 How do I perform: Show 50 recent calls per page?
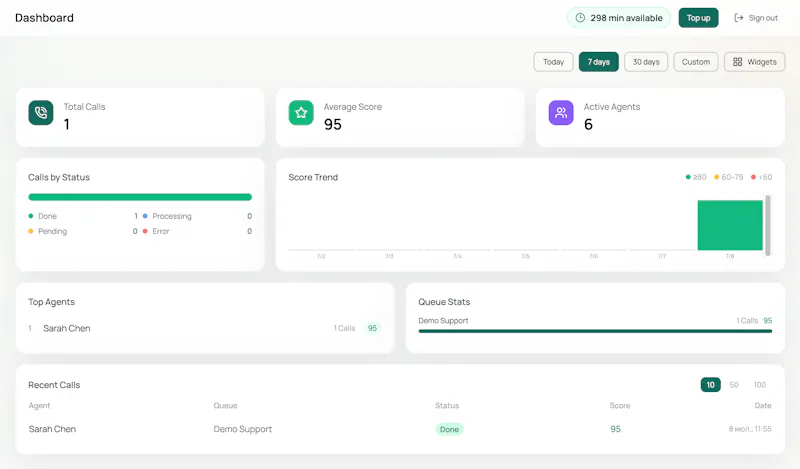click(734, 385)
